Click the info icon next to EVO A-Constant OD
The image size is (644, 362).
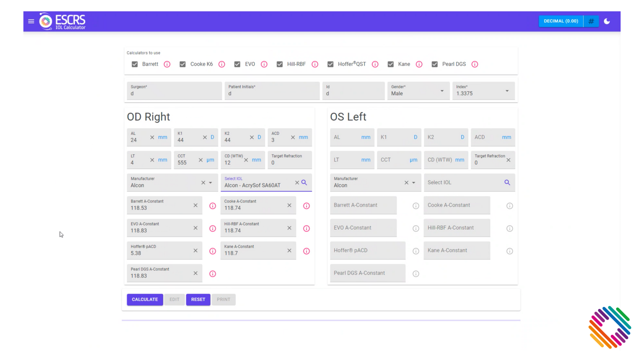[212, 228]
